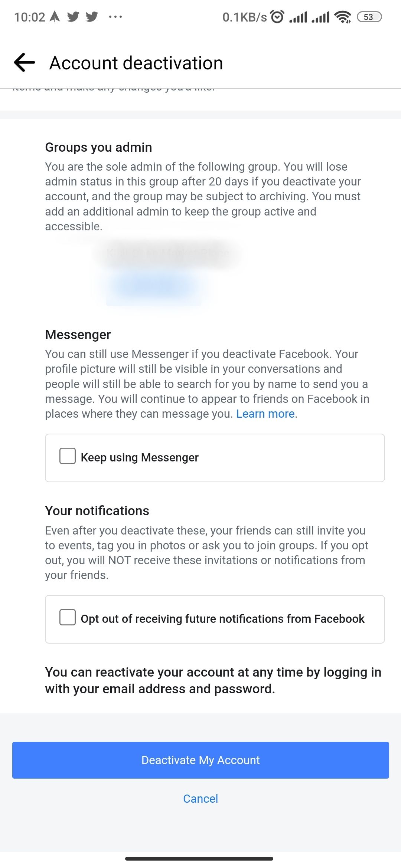Tap the back arrow to exit Account deactivation
The width and height of the screenshot is (401, 868).
(x=23, y=62)
